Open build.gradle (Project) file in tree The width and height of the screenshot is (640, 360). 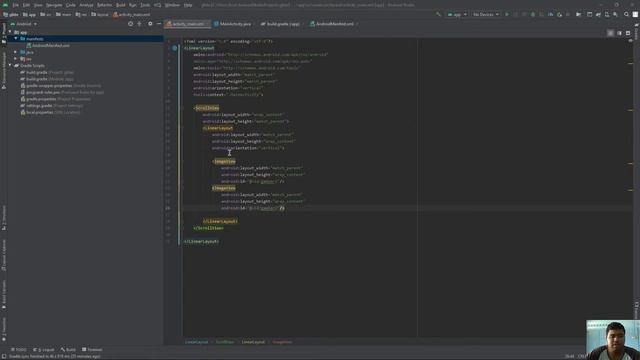point(47,72)
